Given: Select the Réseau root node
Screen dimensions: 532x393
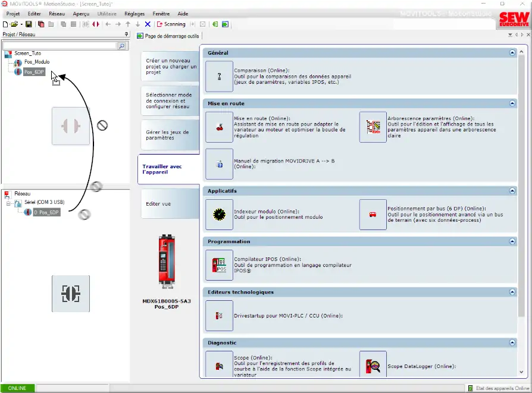Looking at the screenshot, I should pos(23,194).
